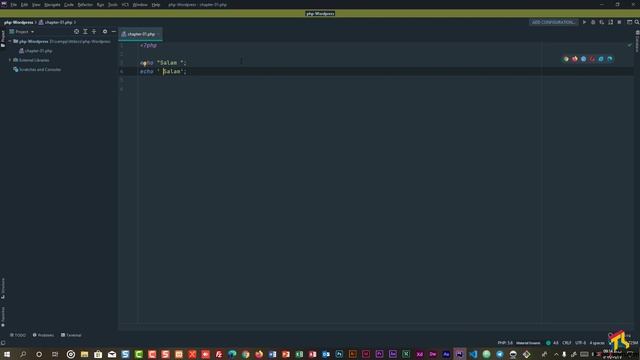The height and width of the screenshot is (360, 640).
Task: Click PHP language level in status bar
Action: pyautogui.click(x=505, y=343)
